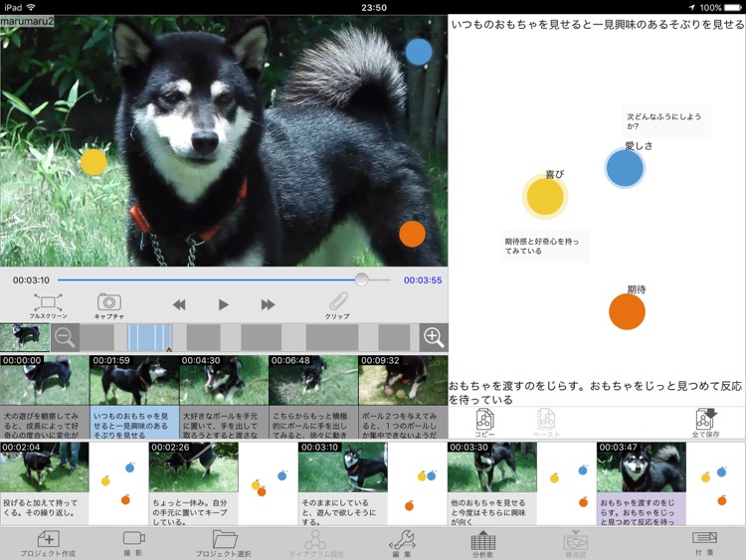746x560 pixels.
Task: Open the diagram preview beside the 00:03:10 clip
Action: (418, 483)
